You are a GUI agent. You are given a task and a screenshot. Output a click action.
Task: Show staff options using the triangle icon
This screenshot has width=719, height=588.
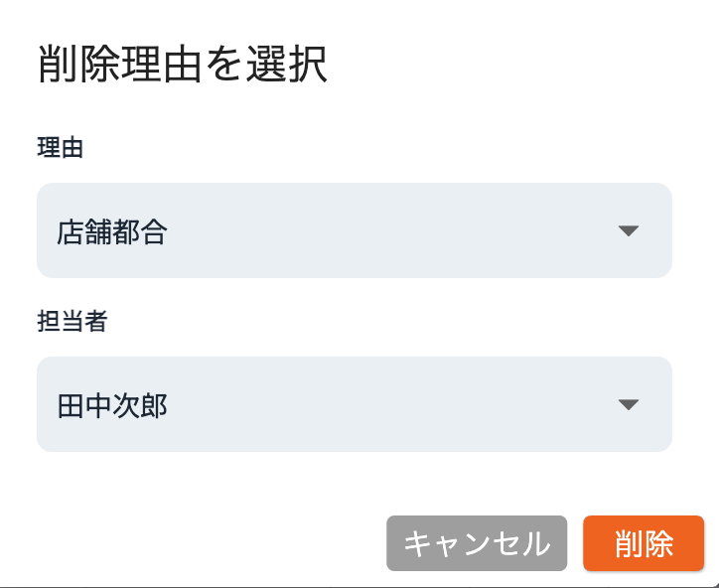pyautogui.click(x=627, y=404)
